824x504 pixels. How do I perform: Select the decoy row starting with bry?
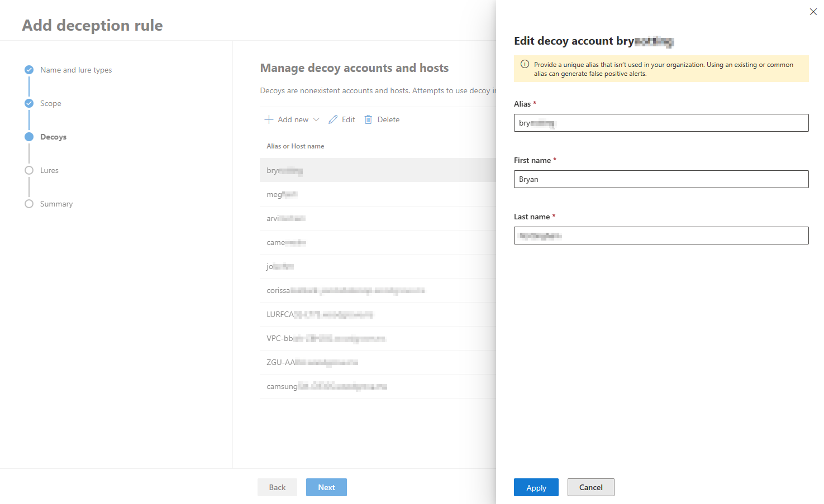point(378,170)
